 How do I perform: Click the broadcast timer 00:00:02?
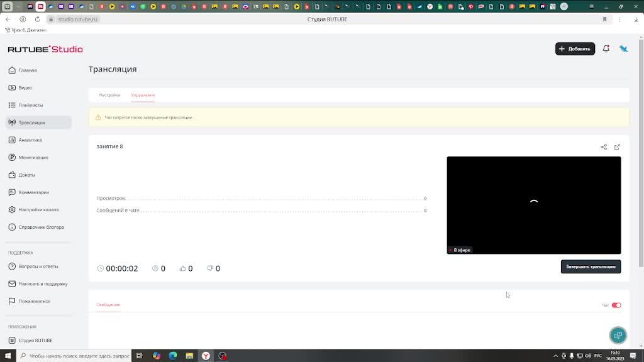click(x=118, y=268)
